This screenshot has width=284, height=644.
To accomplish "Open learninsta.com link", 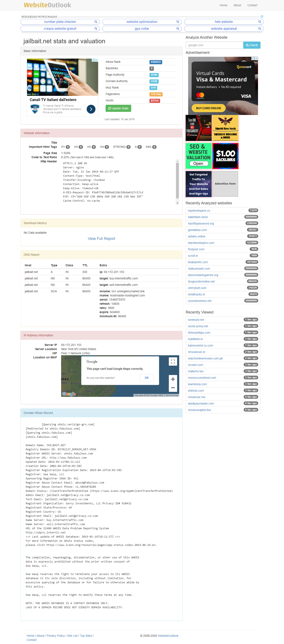I will coord(197,384).
